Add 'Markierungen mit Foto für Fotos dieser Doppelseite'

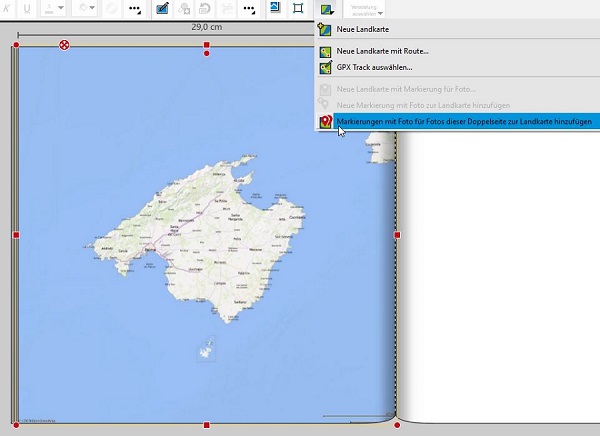(x=464, y=121)
